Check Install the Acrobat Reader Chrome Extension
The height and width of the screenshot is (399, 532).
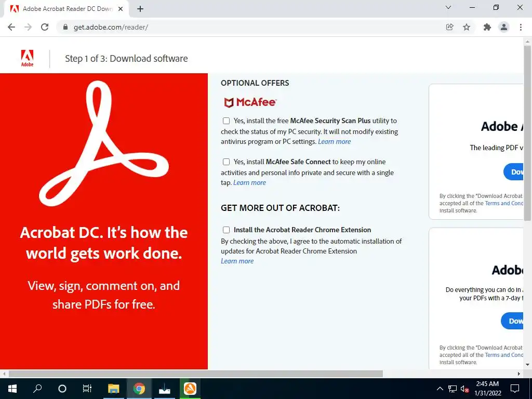pos(226,230)
